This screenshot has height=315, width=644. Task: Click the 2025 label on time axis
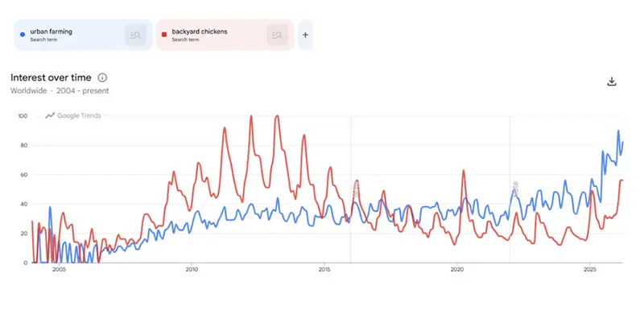(590, 270)
